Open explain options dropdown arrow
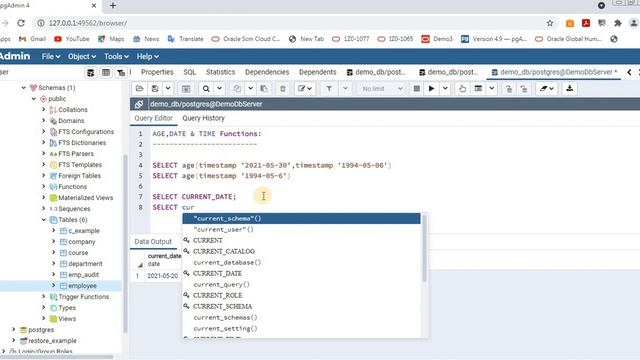The height and width of the screenshot is (360, 640). click(x=492, y=89)
